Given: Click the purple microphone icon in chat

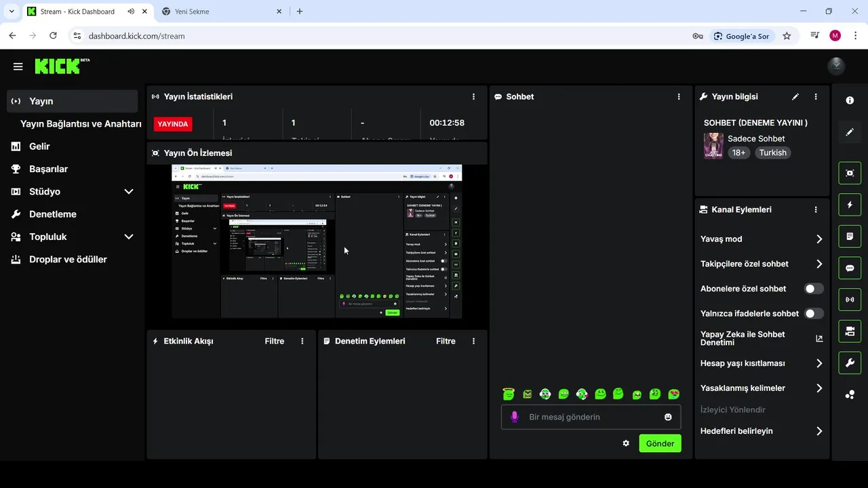Looking at the screenshot, I should pyautogui.click(x=515, y=417).
